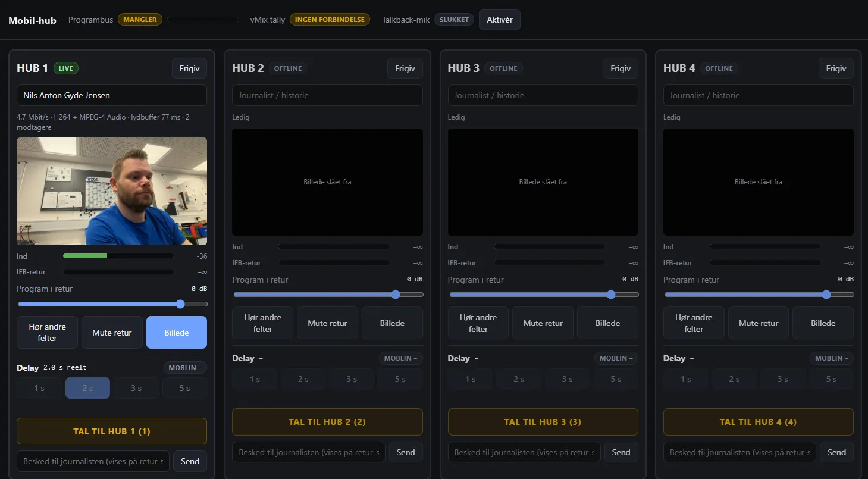
Task: Click the Program i retur slider on HUB 3
Action: (x=544, y=295)
